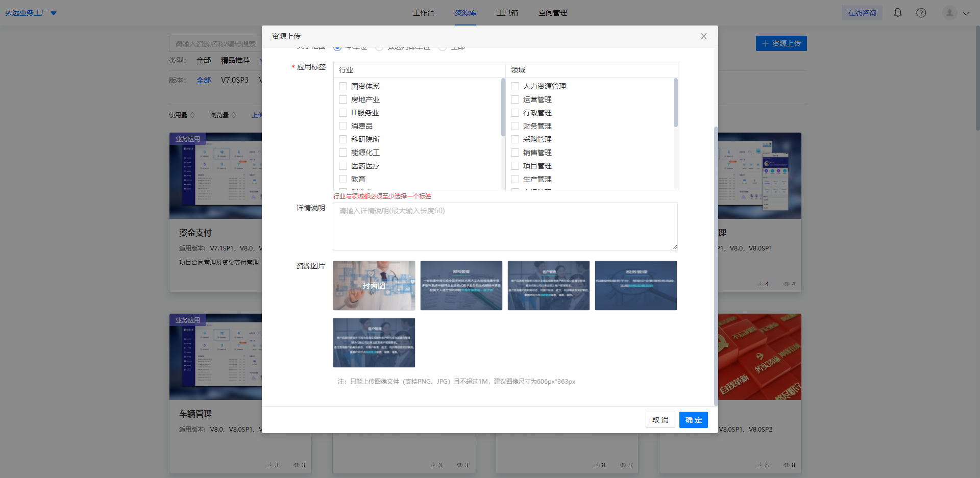Viewport: 980px width, 478px height.
Task: Check the 采购管理 checkbox
Action: (x=515, y=139)
